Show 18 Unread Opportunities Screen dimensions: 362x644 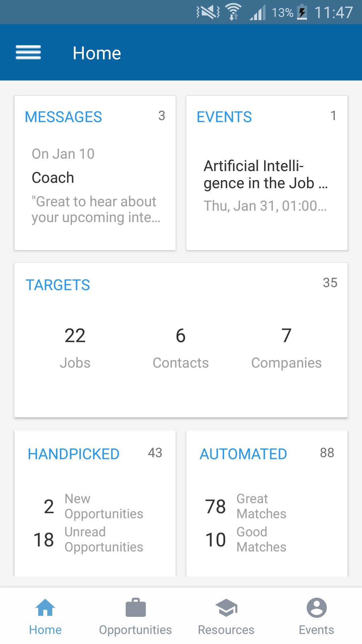pyautogui.click(x=88, y=539)
